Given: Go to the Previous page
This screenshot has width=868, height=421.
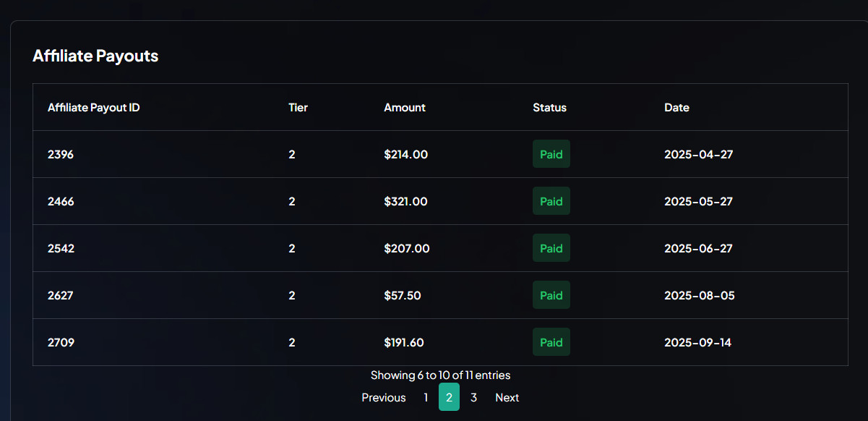Looking at the screenshot, I should 384,397.
